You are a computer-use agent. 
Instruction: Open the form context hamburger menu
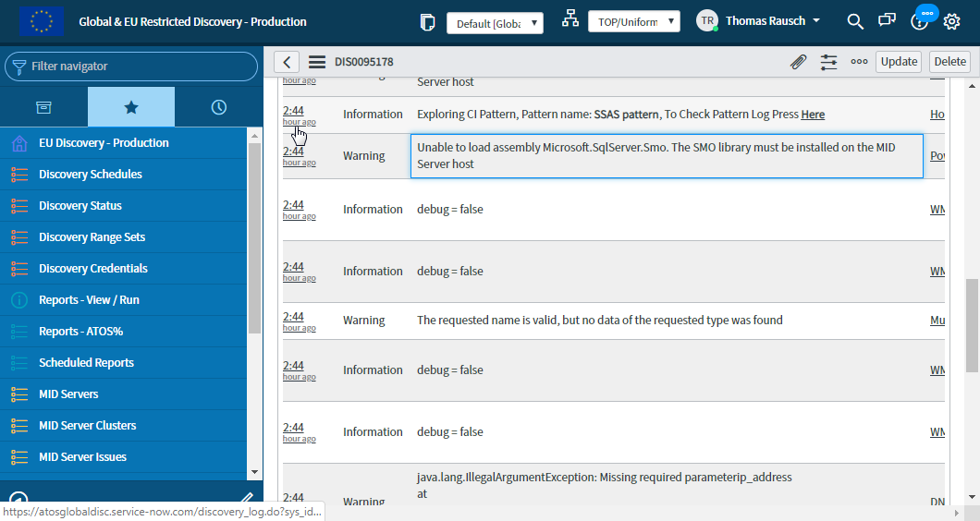point(317,62)
